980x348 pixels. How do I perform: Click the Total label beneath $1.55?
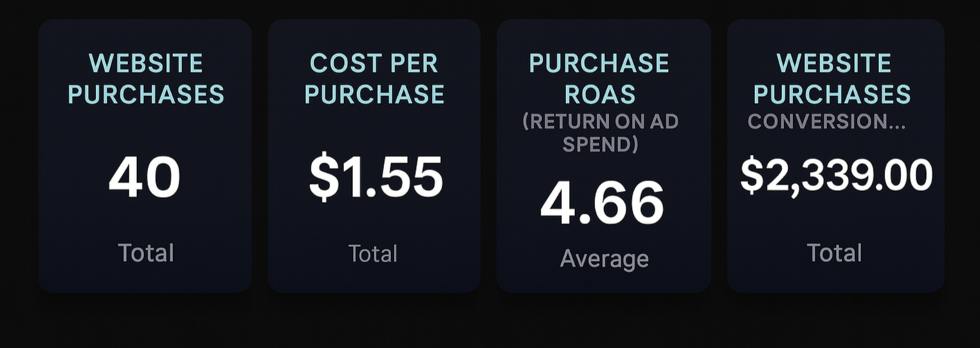pos(373,253)
